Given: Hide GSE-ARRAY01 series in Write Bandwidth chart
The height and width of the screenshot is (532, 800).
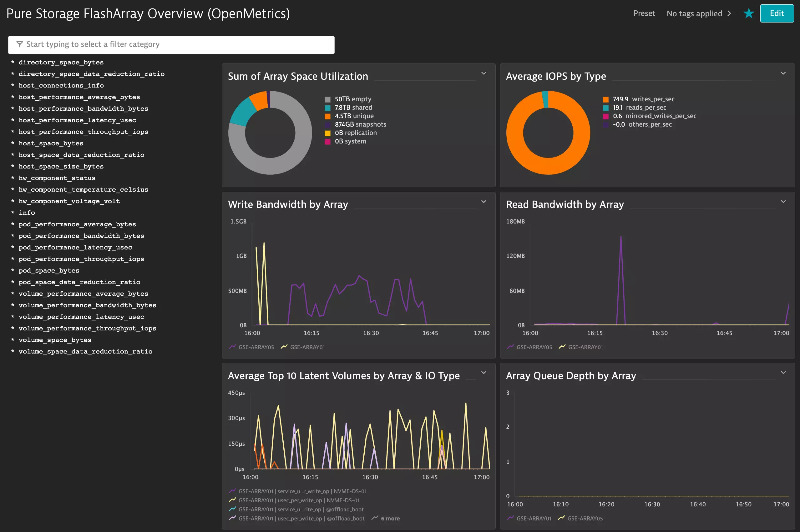Looking at the screenshot, I should point(307,347).
